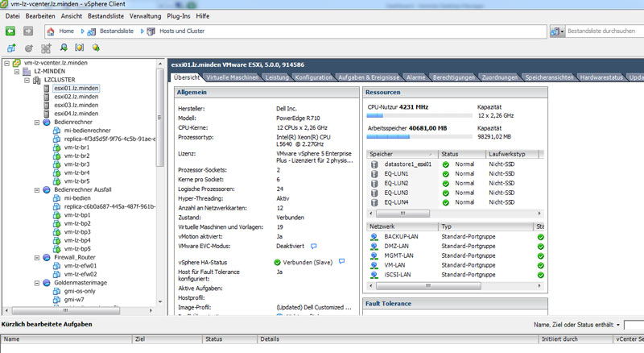The width and height of the screenshot is (644, 353).
Task: Click the green back navigation arrow
Action: [x=10, y=31]
